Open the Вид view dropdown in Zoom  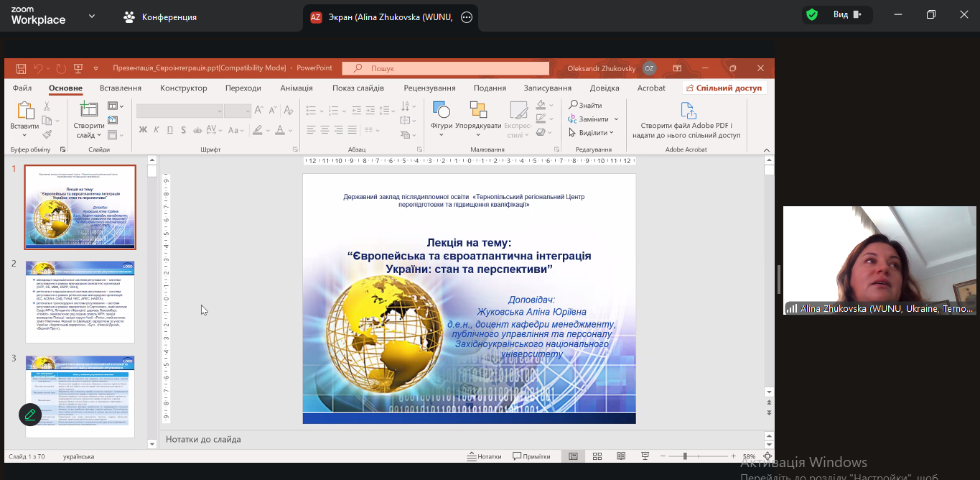point(845,14)
